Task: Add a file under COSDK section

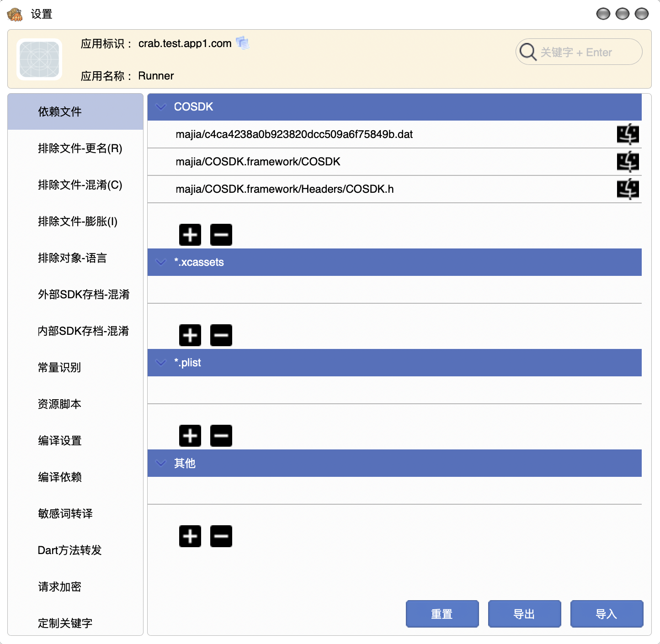Action: point(190,235)
